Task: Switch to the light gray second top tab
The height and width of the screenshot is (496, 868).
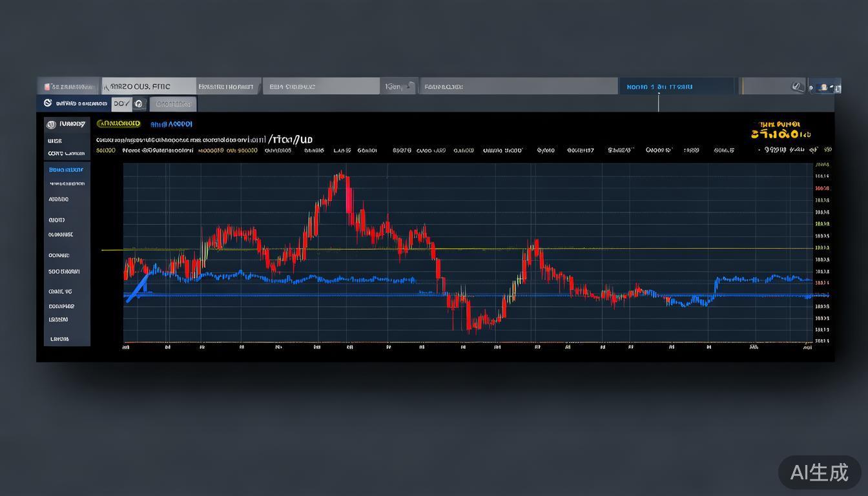Action: pos(148,86)
